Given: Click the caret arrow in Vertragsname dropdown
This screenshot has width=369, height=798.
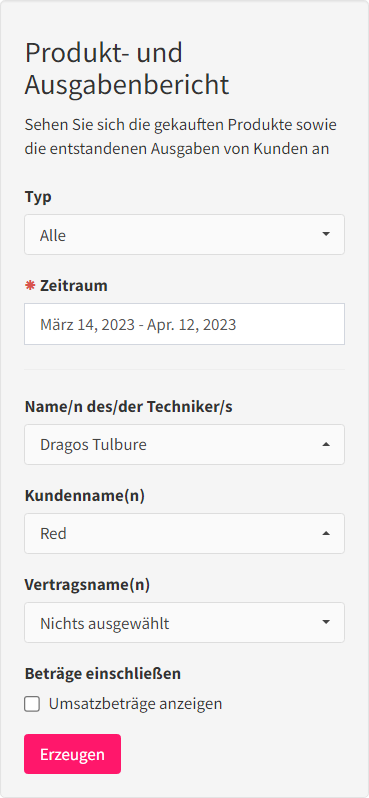Looking at the screenshot, I should [x=326, y=622].
